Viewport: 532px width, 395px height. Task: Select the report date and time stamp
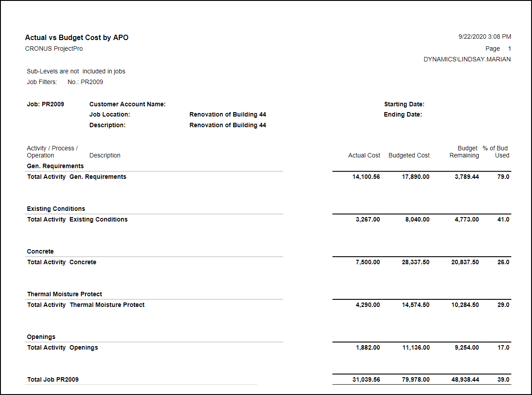click(x=484, y=37)
